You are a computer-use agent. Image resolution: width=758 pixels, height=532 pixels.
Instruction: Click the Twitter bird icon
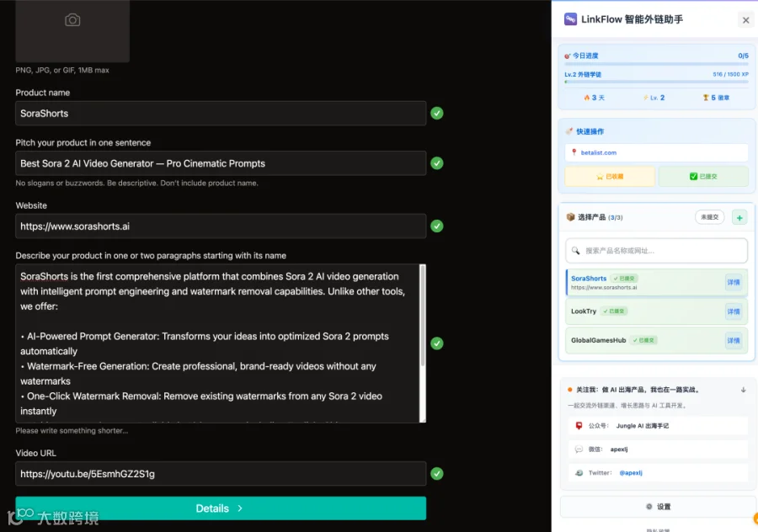click(x=579, y=473)
